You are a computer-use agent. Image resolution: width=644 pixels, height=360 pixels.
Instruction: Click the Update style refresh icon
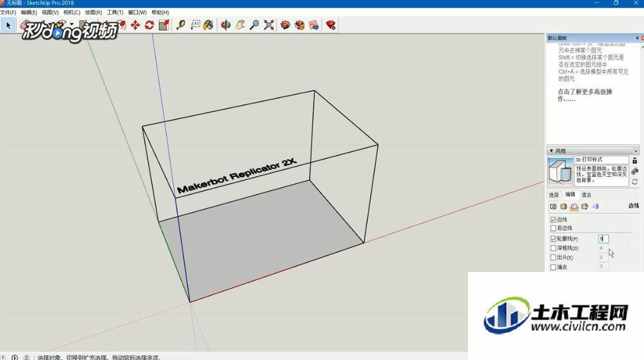635,181
